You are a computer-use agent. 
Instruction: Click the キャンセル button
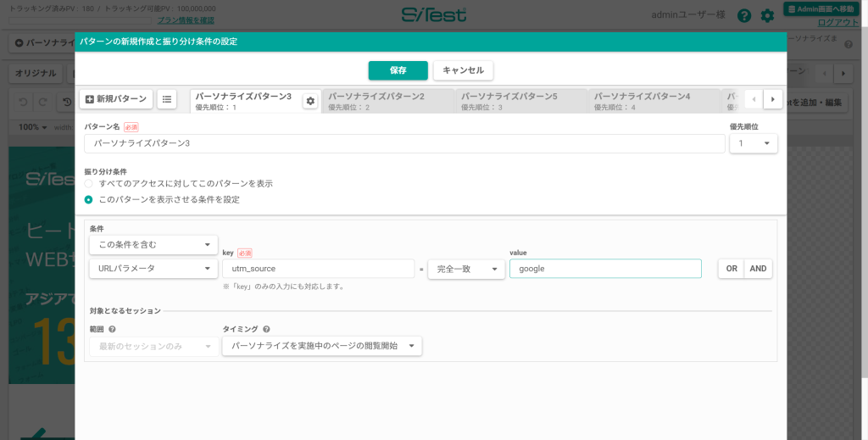point(464,70)
